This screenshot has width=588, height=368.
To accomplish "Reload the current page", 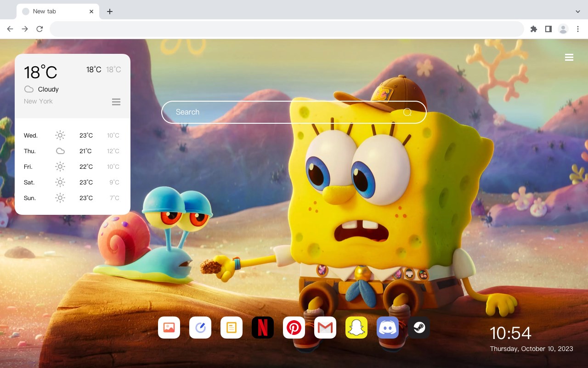I will 40,29.
